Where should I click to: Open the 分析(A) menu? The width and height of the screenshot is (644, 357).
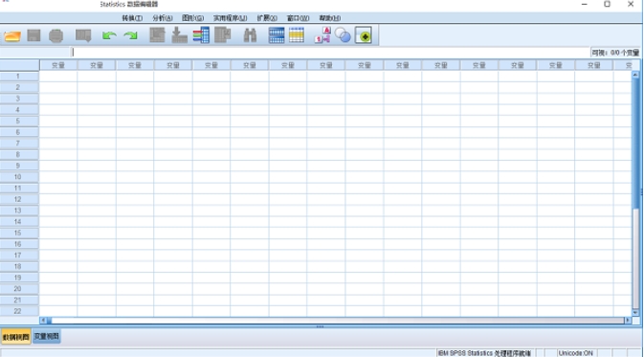pyautogui.click(x=163, y=18)
